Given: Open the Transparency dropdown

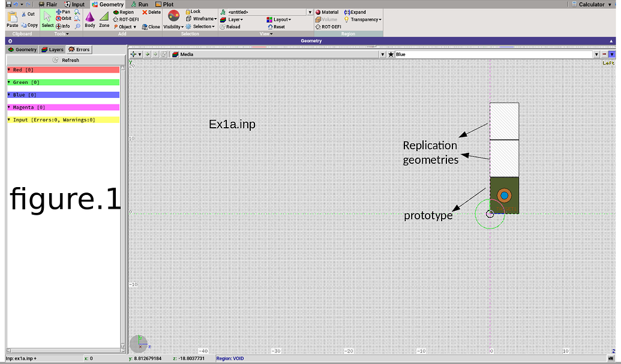Looking at the screenshot, I should click(365, 19).
